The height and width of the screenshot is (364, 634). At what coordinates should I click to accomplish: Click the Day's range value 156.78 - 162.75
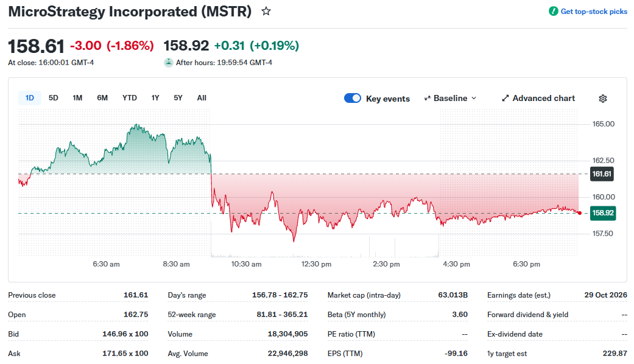coord(280,295)
